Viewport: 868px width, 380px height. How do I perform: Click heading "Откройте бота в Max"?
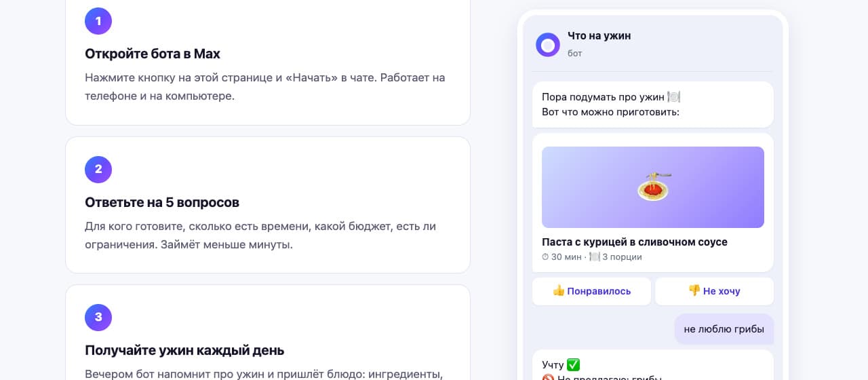(x=153, y=54)
